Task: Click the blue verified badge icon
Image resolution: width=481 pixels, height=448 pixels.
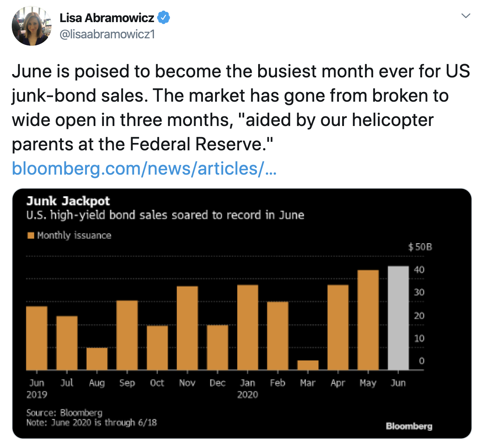Action: [x=164, y=17]
